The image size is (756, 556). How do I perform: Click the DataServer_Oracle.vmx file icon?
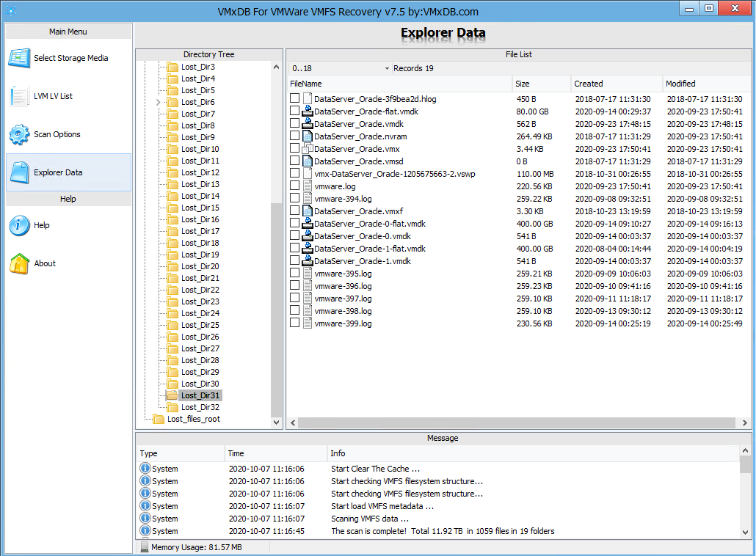click(307, 149)
